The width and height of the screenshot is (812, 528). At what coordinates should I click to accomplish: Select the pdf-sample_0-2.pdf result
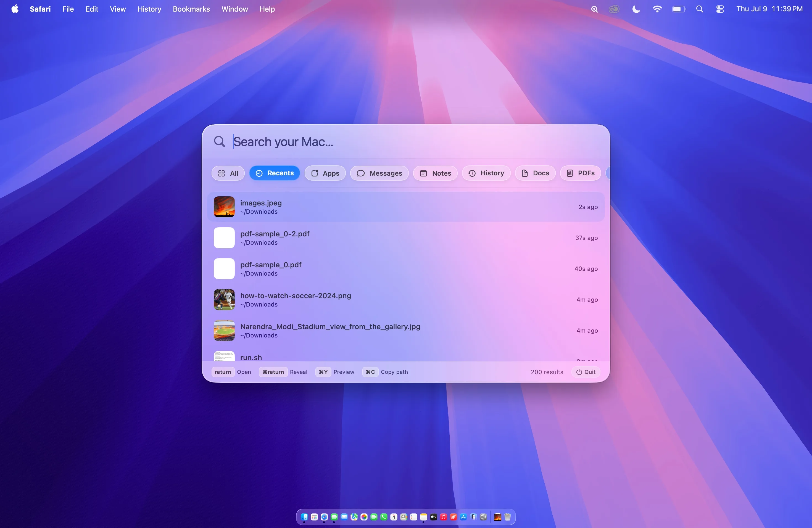coord(406,238)
